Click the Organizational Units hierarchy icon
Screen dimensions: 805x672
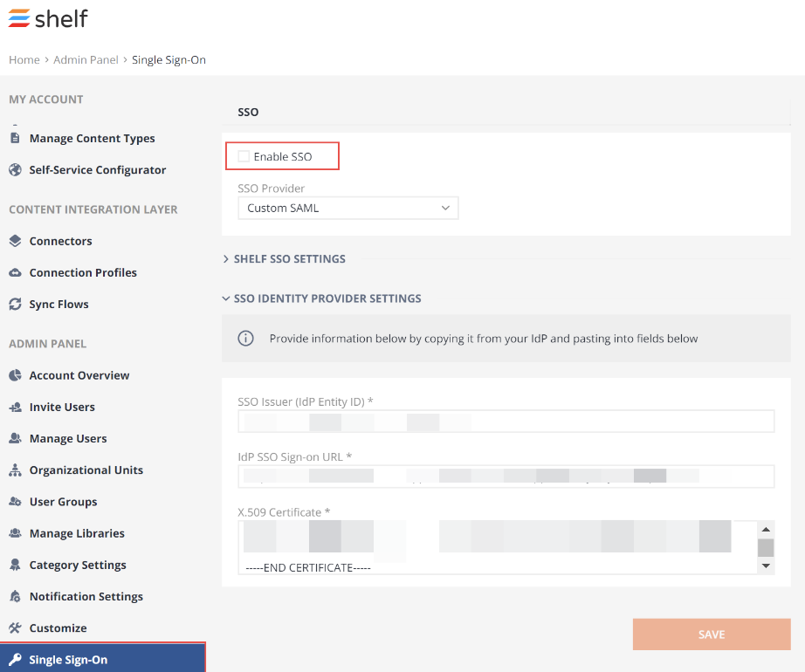point(16,470)
